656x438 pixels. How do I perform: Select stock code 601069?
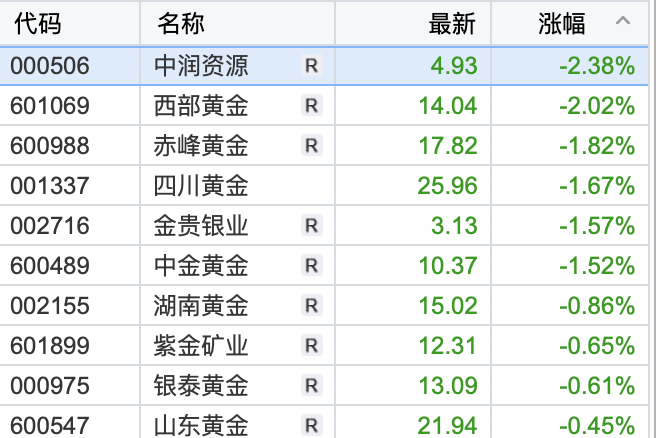(x=50, y=105)
